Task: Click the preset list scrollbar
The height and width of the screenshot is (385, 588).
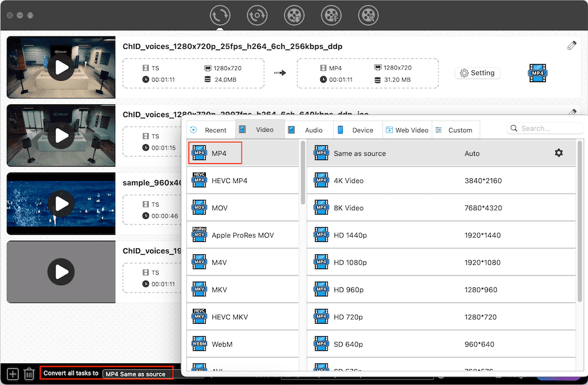Action: point(580,221)
